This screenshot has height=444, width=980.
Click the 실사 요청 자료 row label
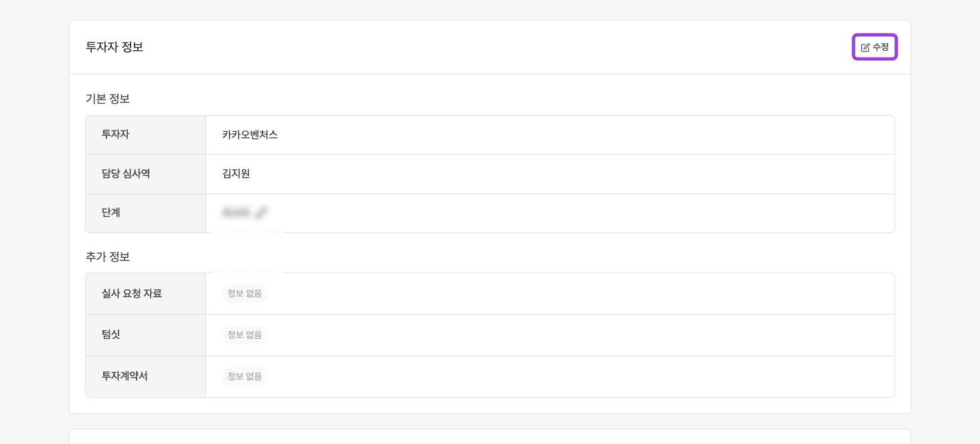(132, 293)
